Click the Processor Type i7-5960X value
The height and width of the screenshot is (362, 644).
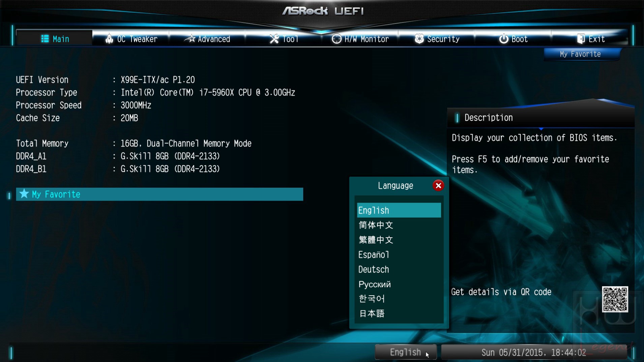(208, 93)
